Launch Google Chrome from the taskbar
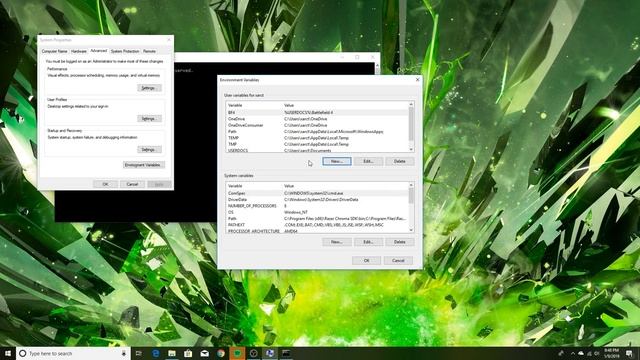The height and width of the screenshot is (360, 640). point(221,353)
